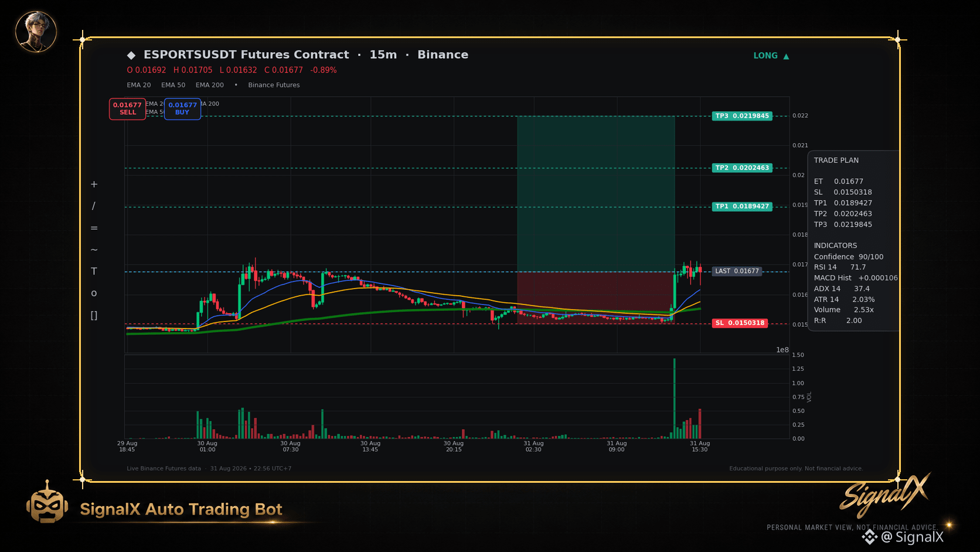Select the plus crosshair drawing tool
Viewport: 980px width, 552px height.
pos(94,184)
